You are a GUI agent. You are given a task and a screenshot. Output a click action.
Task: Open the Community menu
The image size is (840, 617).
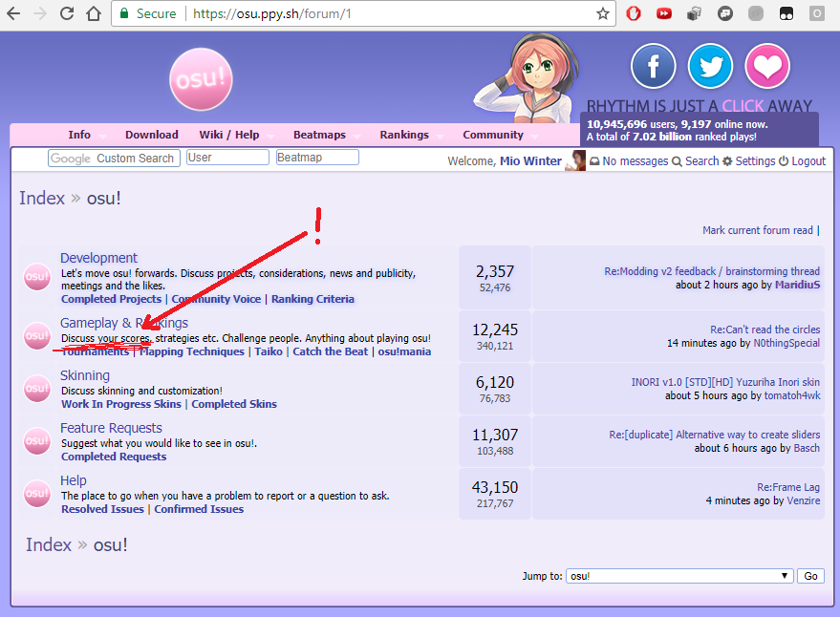coord(493,135)
